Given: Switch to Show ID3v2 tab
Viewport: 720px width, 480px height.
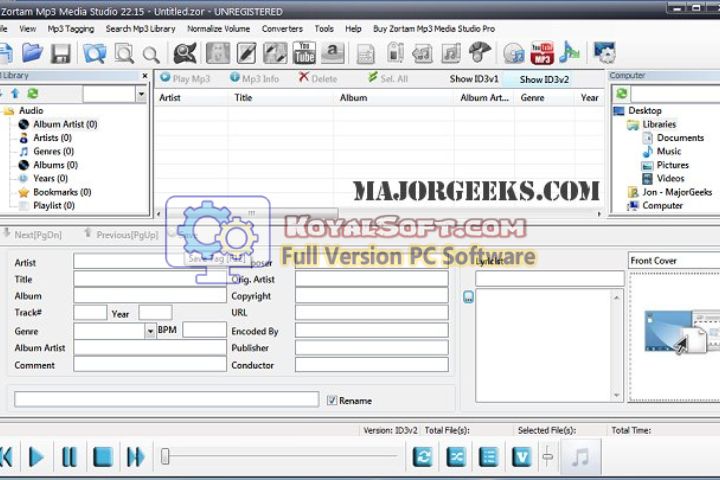Looking at the screenshot, I should [x=544, y=79].
